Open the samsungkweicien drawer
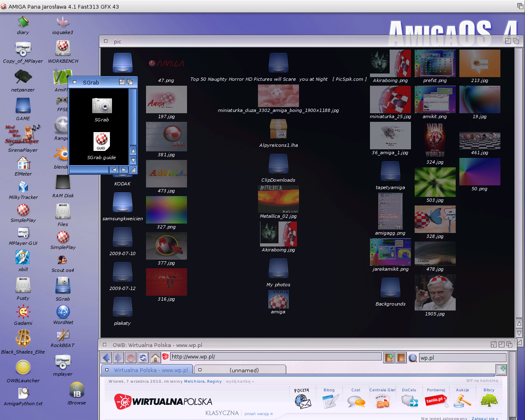 (x=123, y=202)
